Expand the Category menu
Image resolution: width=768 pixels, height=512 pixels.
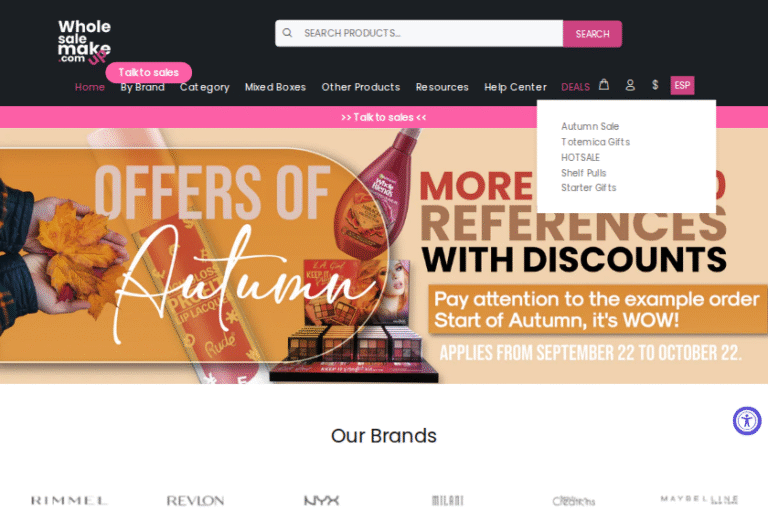click(204, 87)
